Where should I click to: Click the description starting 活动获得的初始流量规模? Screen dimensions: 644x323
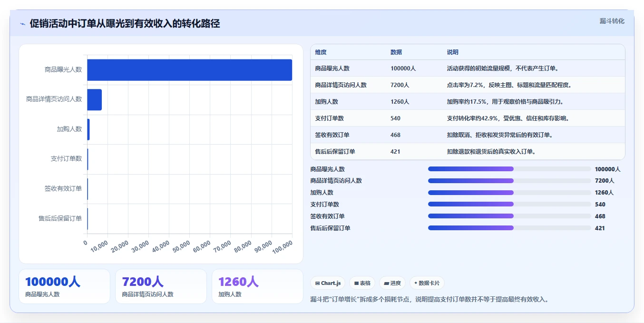point(502,69)
